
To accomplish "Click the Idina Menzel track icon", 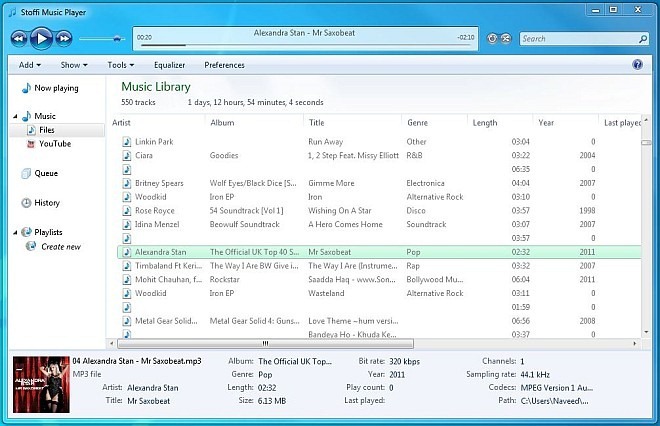I will 127,224.
